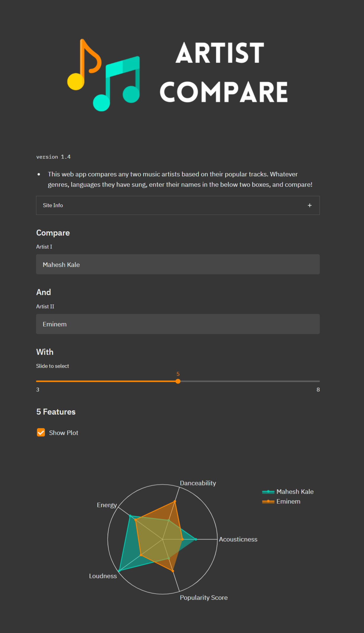Click the Slide to select label
The image size is (364, 633).
(x=53, y=366)
